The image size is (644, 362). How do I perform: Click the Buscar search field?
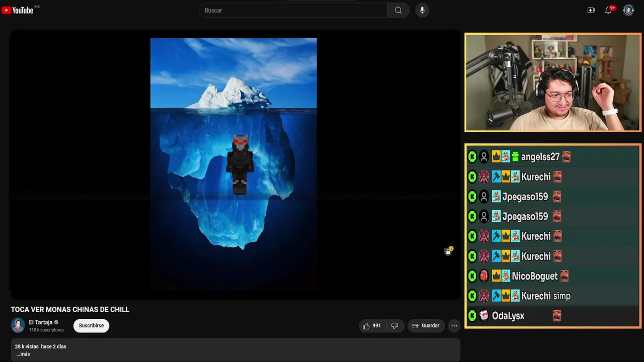tap(293, 10)
